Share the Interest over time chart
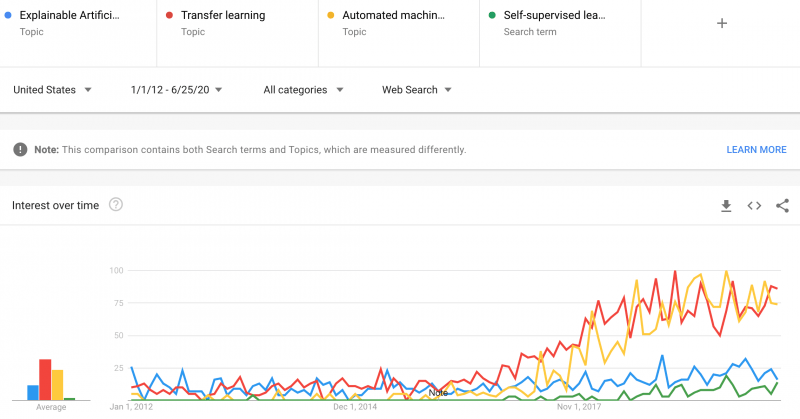Screen dimensions: 800x419 point(782,206)
